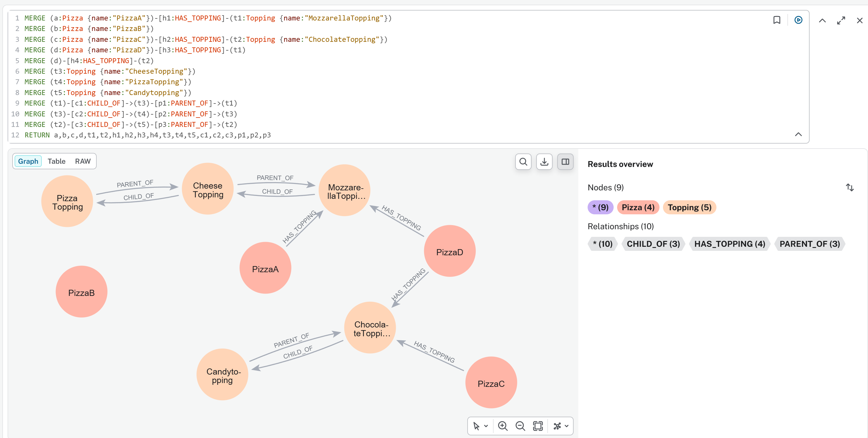
Task: Switch to the Graph view tab
Action: pos(28,161)
